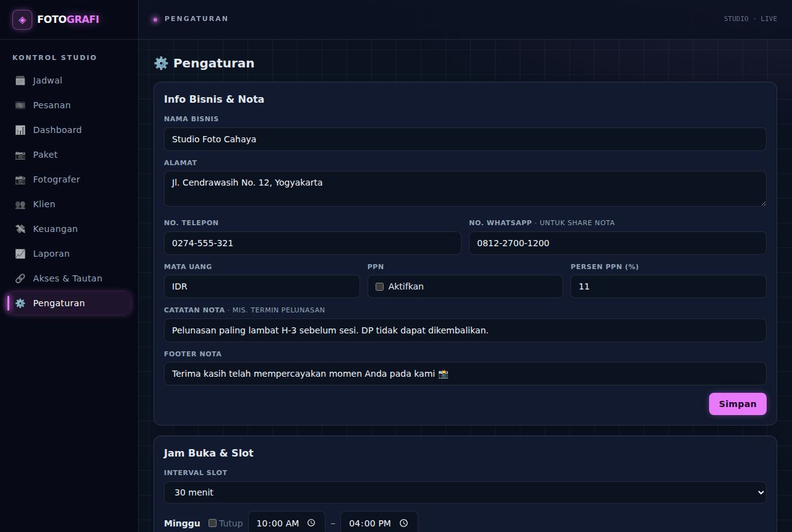This screenshot has height=532, width=792.
Task: Open the Akses & Tautan link icon
Action: 20,278
